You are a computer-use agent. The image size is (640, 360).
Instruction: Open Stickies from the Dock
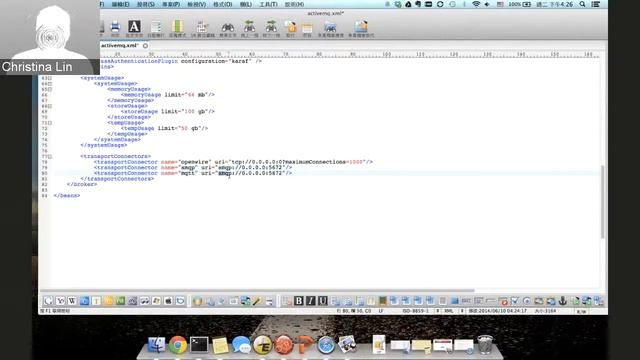[x=220, y=345]
